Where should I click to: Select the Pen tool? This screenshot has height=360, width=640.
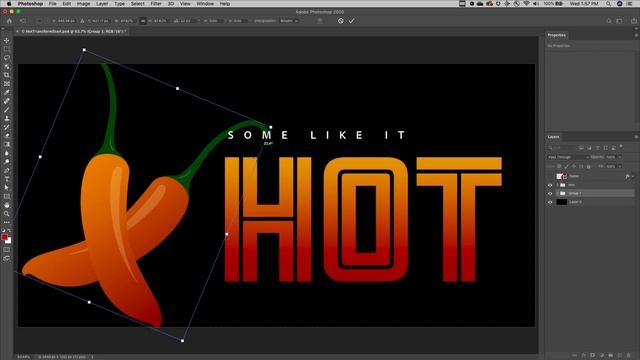[7, 170]
